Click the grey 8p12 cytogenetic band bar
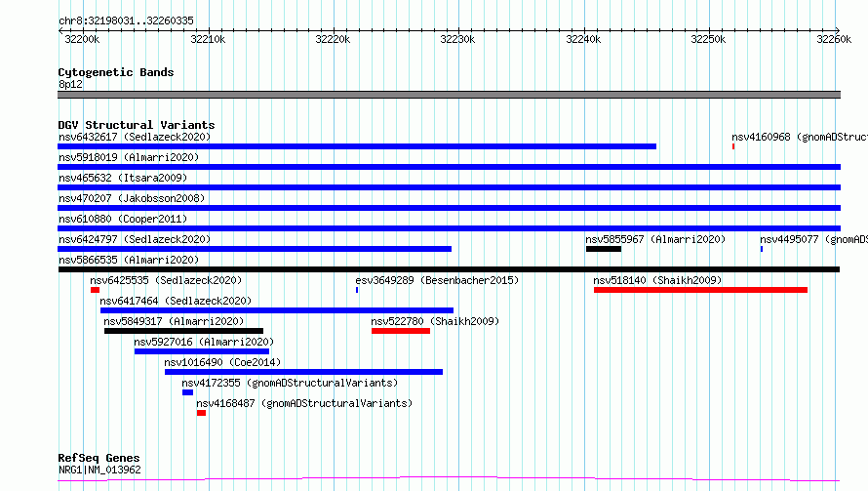868x491 pixels. pos(449,95)
